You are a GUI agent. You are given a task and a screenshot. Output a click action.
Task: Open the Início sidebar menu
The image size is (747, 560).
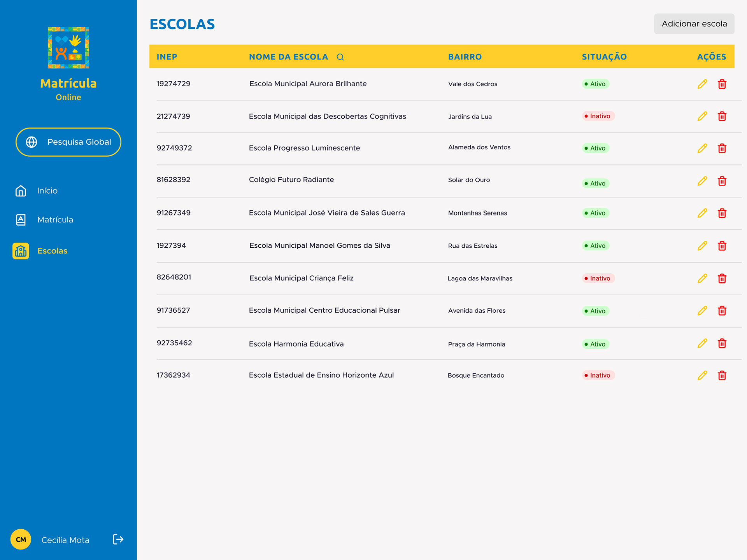[x=36, y=191]
